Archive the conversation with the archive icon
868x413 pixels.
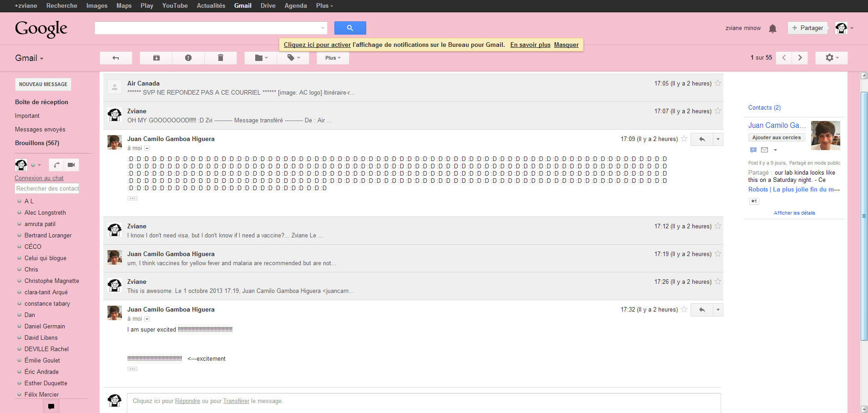pos(156,58)
